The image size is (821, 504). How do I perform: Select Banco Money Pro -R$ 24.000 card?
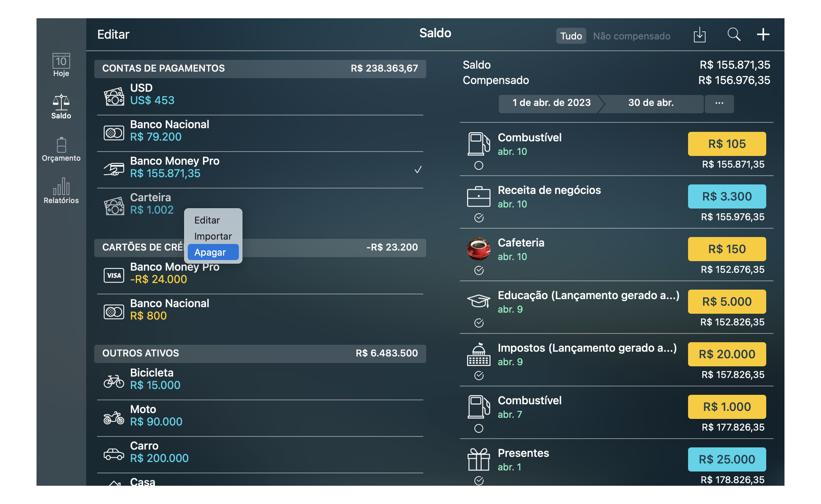[260, 276]
